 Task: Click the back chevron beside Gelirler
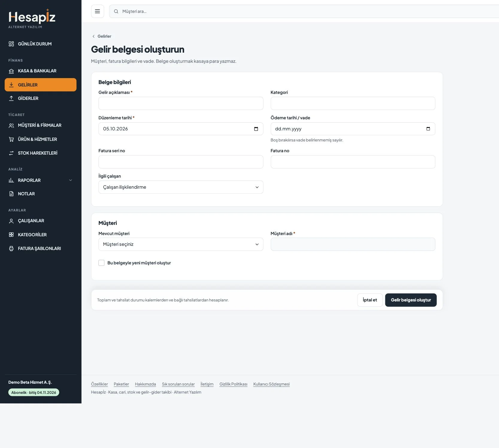point(93,36)
